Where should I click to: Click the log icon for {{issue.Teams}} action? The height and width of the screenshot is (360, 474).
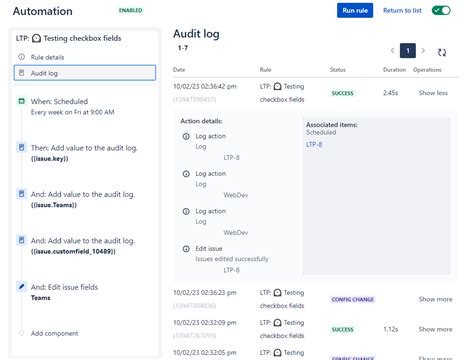click(22, 194)
